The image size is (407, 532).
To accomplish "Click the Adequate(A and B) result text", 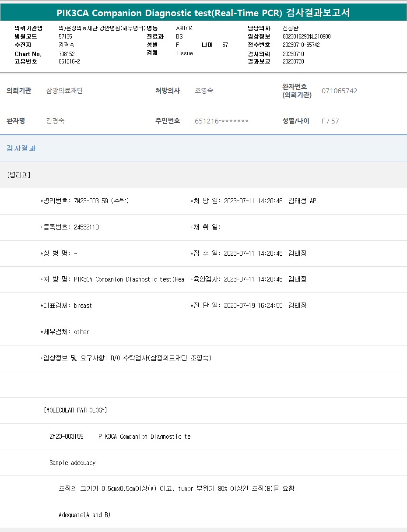I will point(84,515).
